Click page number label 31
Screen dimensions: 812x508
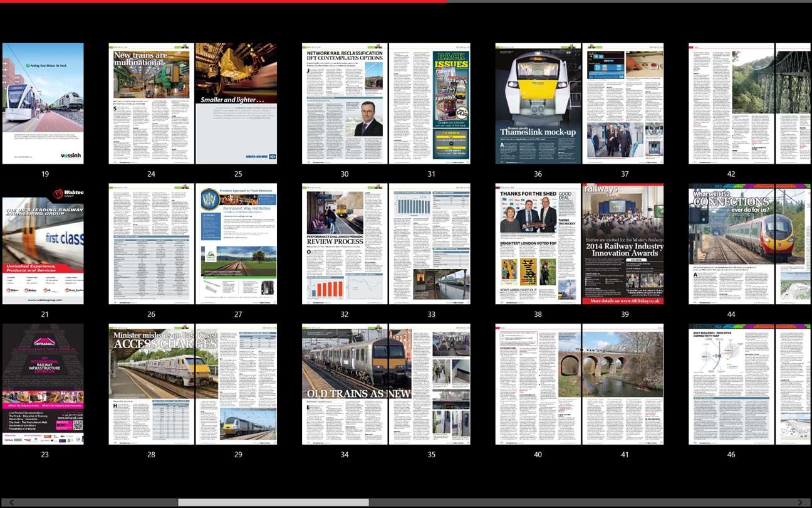[x=431, y=174]
